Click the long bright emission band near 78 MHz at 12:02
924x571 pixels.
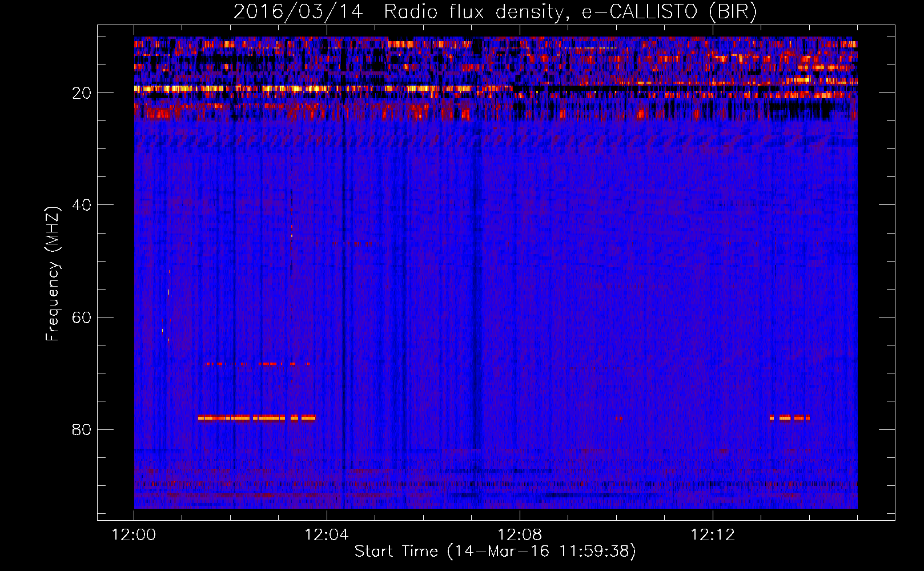coord(257,417)
